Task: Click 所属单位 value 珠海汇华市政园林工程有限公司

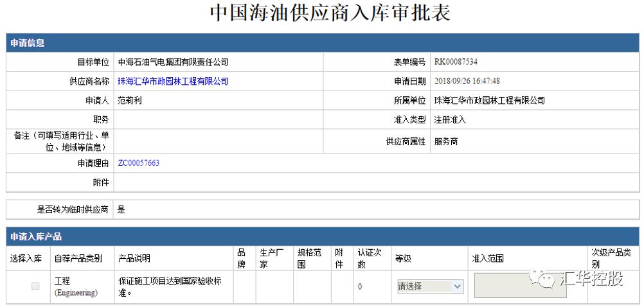Action: point(489,100)
